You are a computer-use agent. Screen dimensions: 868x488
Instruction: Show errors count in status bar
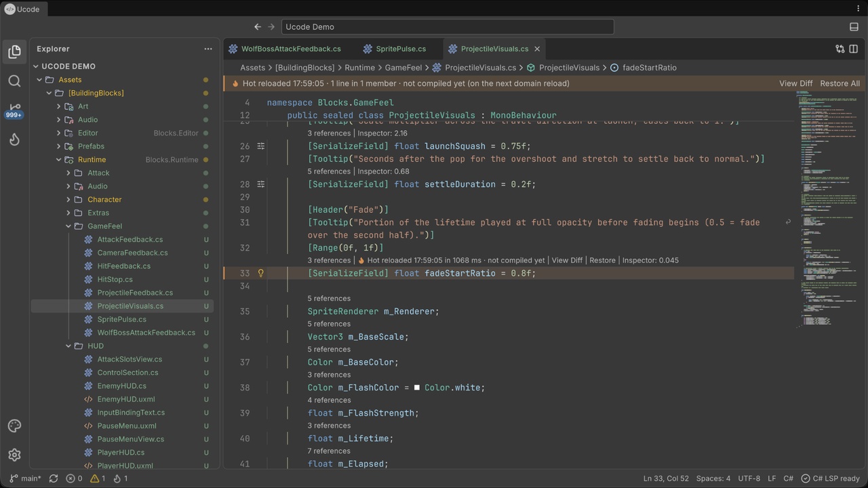point(74,479)
